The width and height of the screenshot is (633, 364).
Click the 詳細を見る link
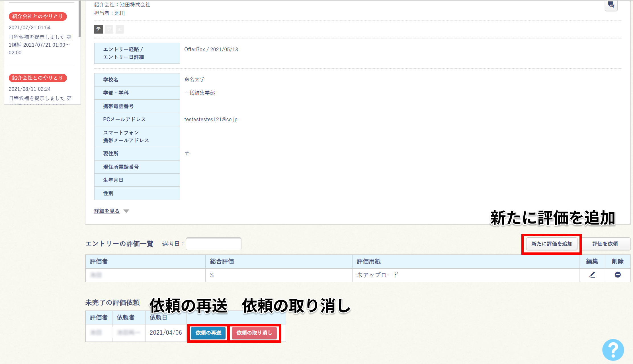tap(107, 211)
